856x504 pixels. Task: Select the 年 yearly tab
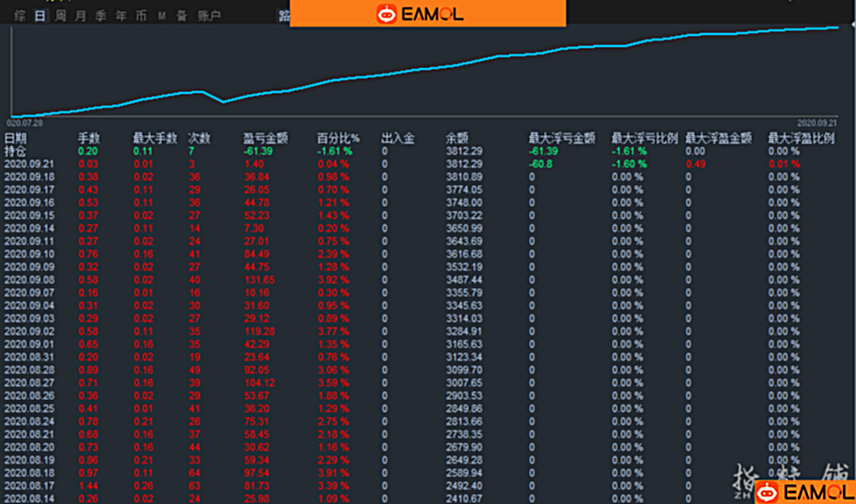[x=121, y=16]
